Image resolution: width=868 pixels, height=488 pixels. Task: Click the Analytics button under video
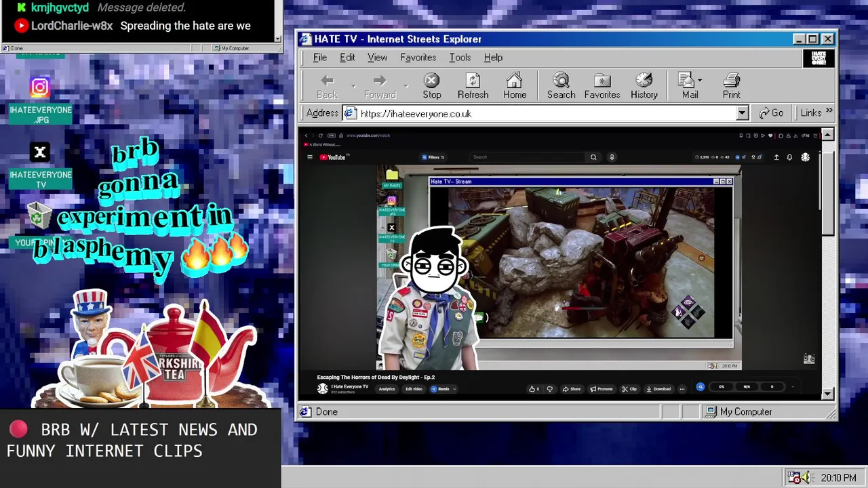(x=387, y=389)
